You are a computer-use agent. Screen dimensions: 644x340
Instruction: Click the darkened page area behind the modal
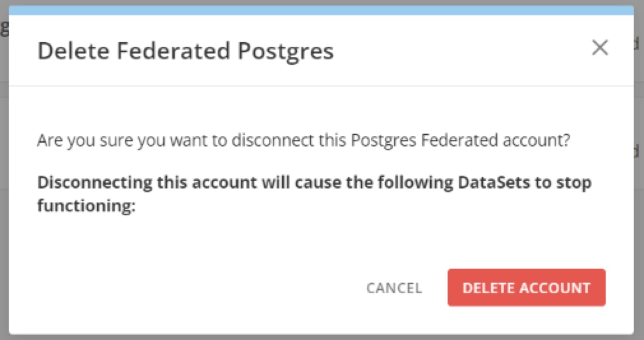[3, 170]
